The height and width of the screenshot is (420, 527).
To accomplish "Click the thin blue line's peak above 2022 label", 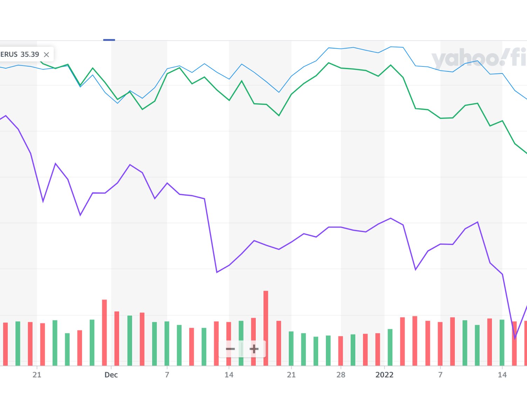I will point(391,47).
